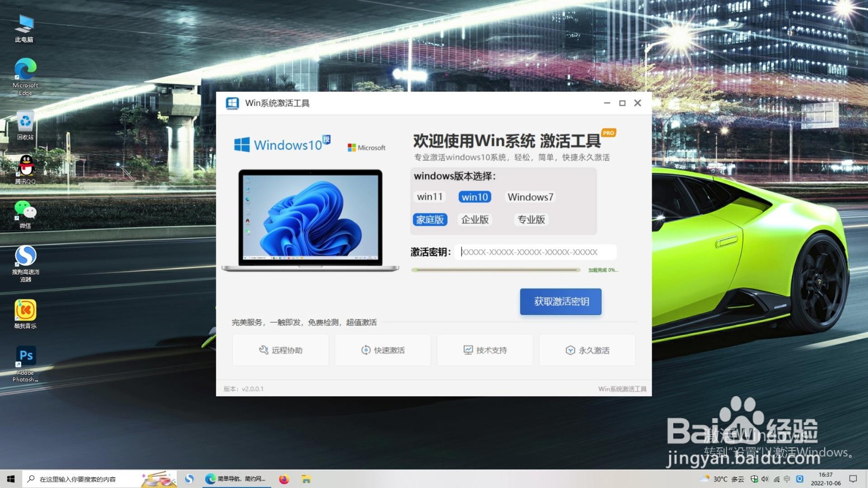The image size is (868, 488).
Task: Click the PRO badge beside the title
Action: click(x=609, y=133)
